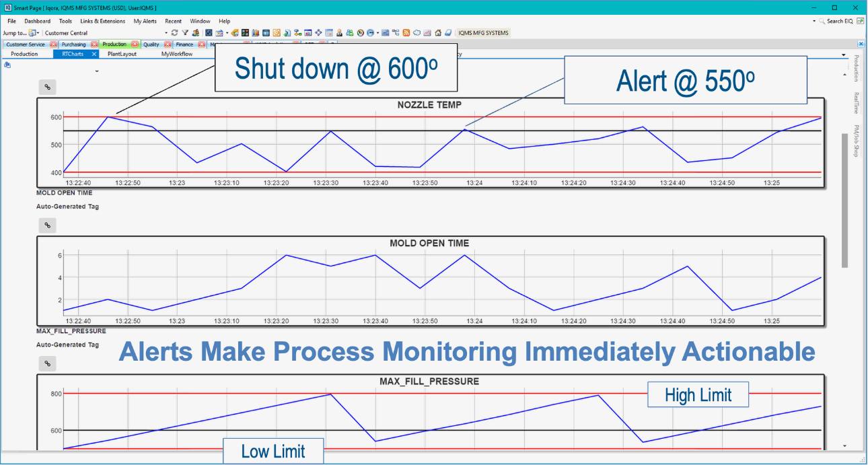This screenshot has height=465, width=868.
Task: Click link button above MOLD OPEN TIME chart
Action: (x=47, y=225)
